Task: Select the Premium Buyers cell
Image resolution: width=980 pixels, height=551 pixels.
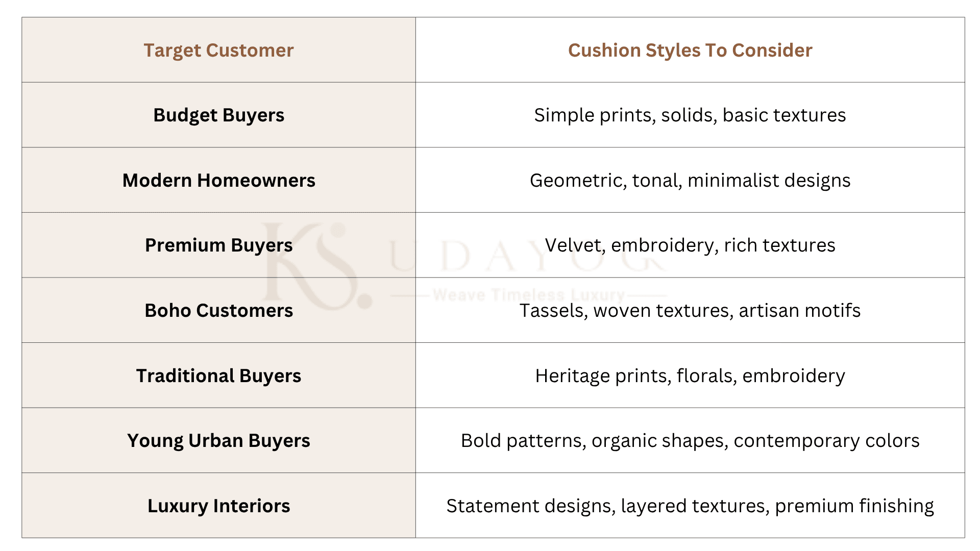Action: tap(218, 245)
